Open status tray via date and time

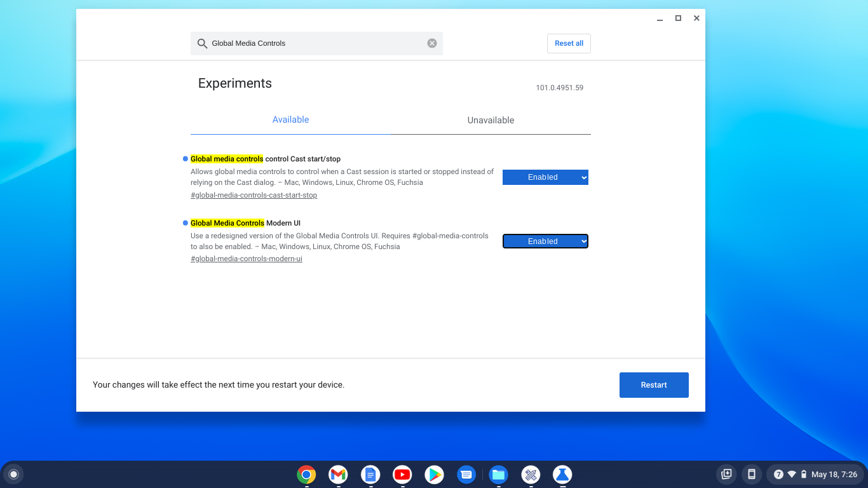[834, 474]
